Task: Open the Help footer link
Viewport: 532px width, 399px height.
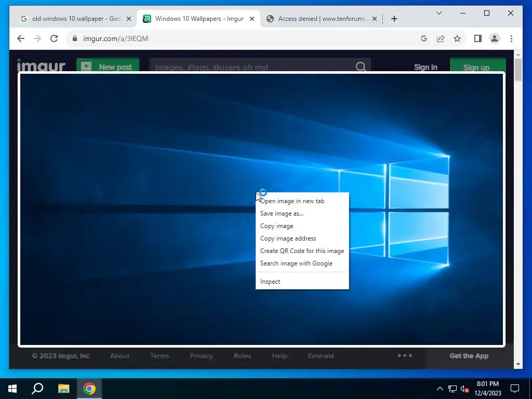Action: pyautogui.click(x=280, y=356)
